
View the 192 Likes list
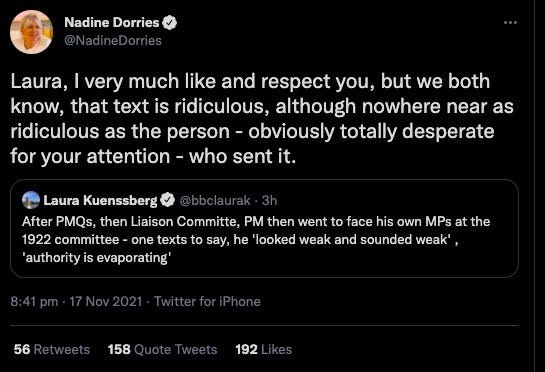[x=263, y=349]
